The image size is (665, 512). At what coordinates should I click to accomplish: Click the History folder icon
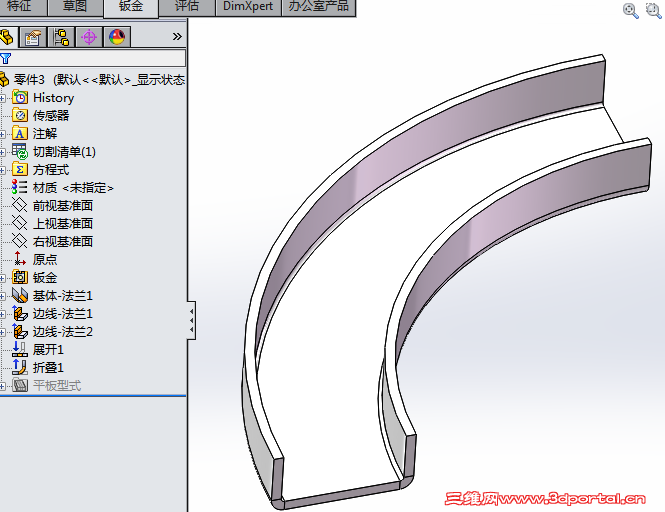click(20, 98)
